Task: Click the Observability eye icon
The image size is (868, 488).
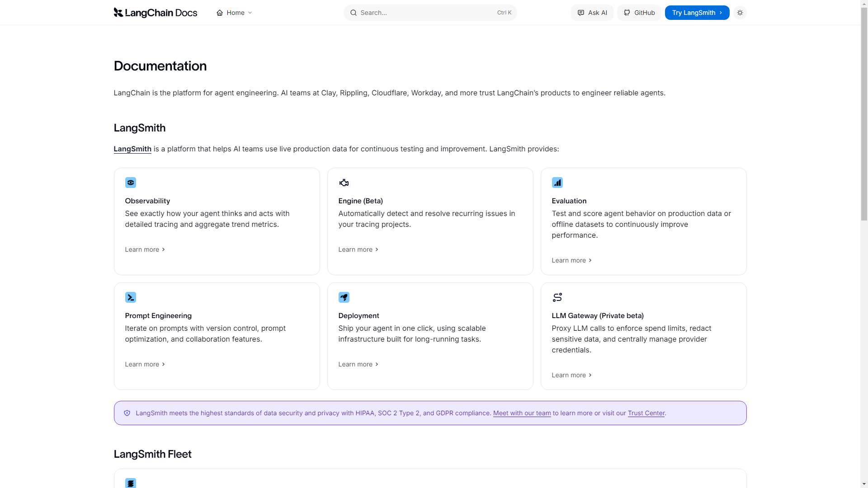Action: (131, 183)
